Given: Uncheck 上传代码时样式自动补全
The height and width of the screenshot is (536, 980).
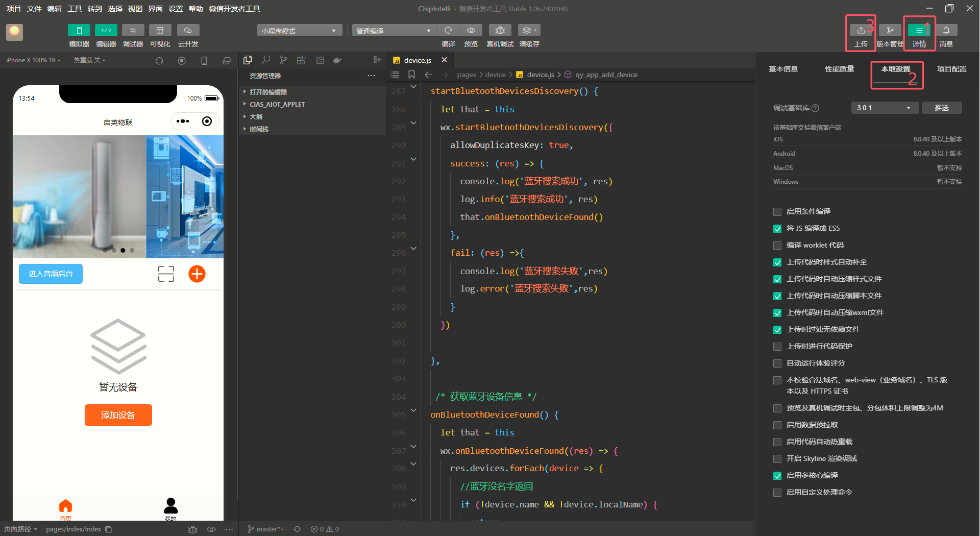Looking at the screenshot, I should coord(777,262).
